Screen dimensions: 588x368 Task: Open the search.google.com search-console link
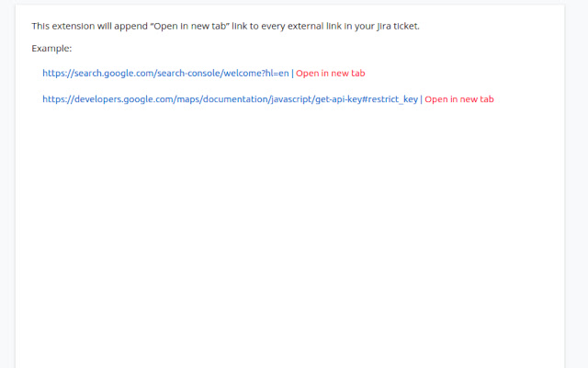coord(165,74)
